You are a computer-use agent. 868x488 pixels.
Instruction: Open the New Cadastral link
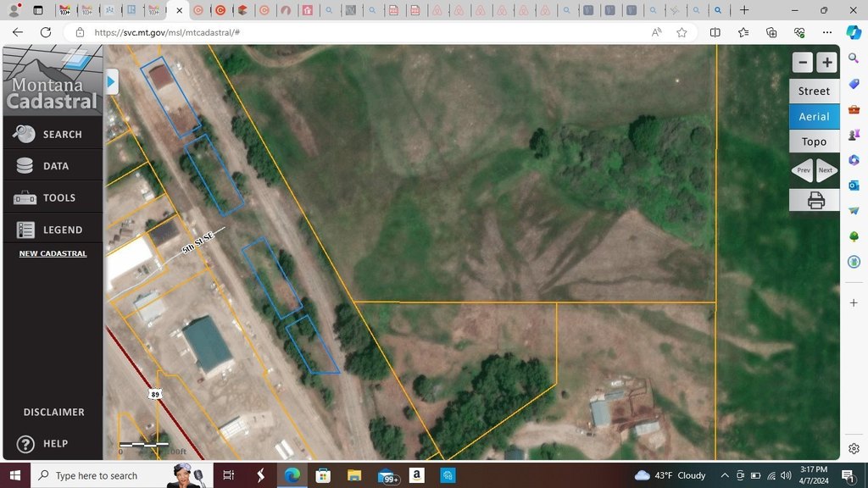pos(53,253)
